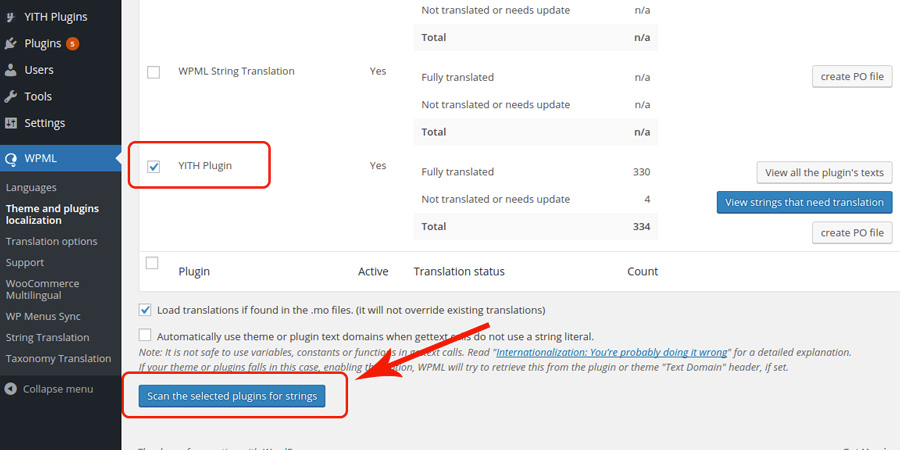Go to Translation options submenu item
The image size is (900, 450).
click(x=52, y=242)
